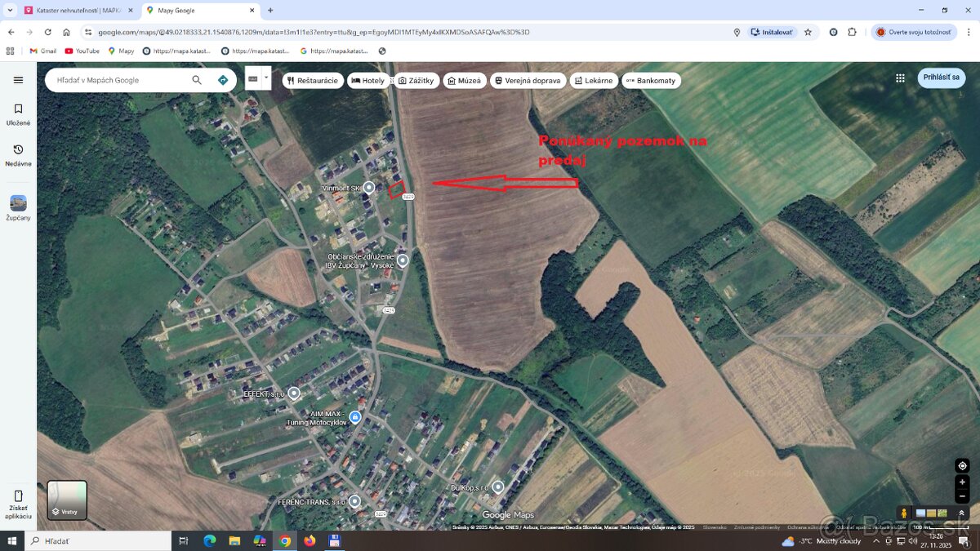This screenshot has width=980, height=551.
Task: Open the Reštaurácie filter chip
Action: pos(314,80)
